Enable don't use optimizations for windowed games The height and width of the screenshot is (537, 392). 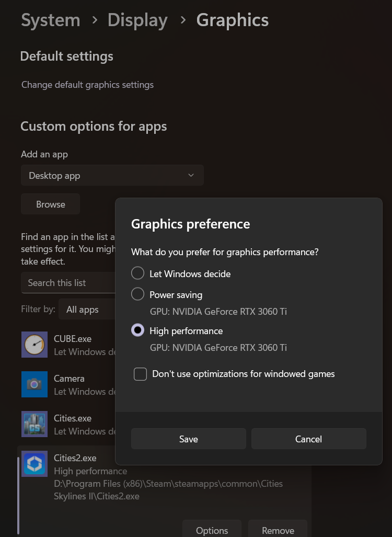[x=140, y=374]
